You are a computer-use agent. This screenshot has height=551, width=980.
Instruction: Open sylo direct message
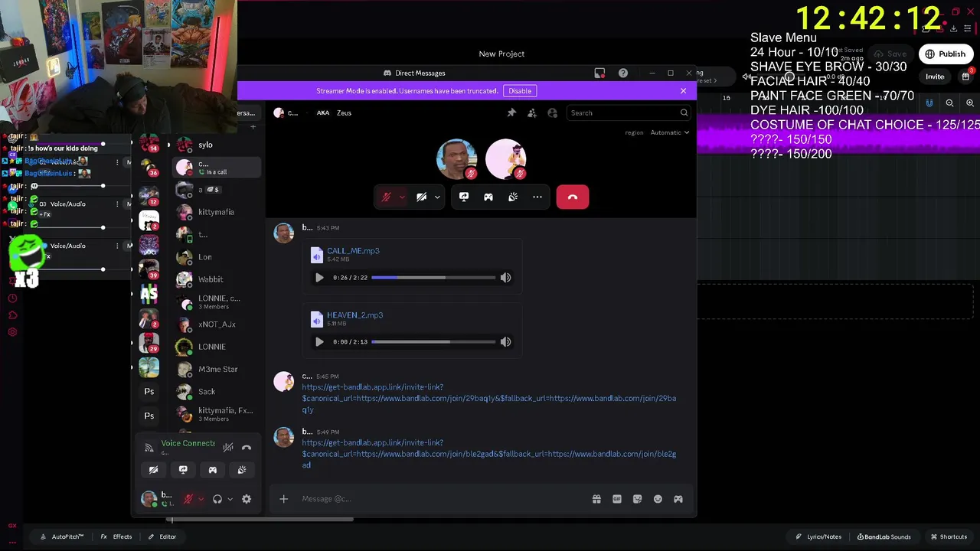click(216, 145)
